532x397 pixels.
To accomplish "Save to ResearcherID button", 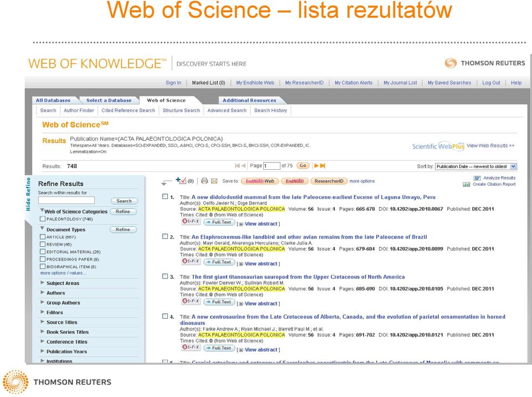I will click(329, 181).
